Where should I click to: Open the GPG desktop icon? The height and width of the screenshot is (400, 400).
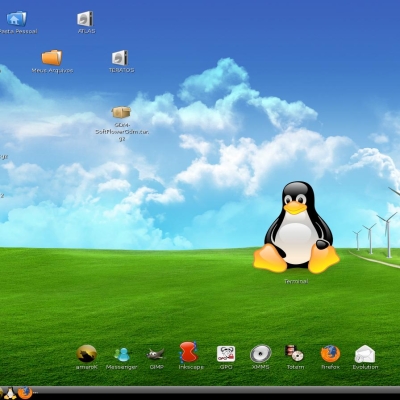tap(226, 354)
